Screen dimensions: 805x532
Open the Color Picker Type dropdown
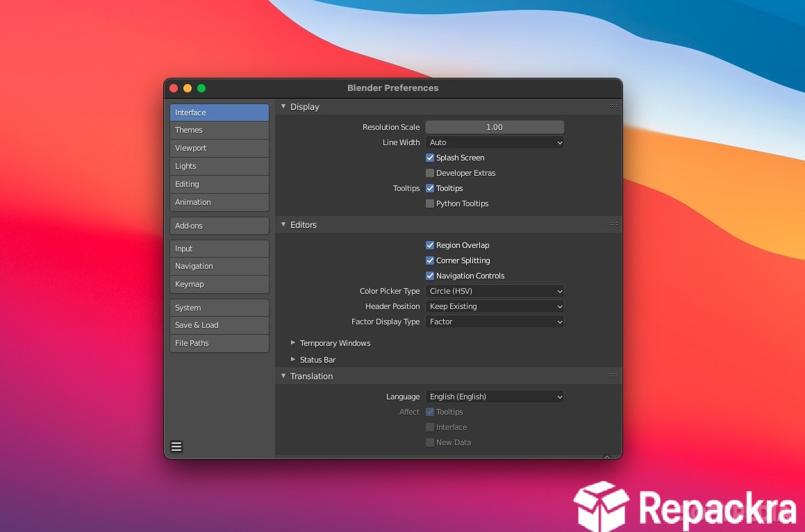coord(495,290)
